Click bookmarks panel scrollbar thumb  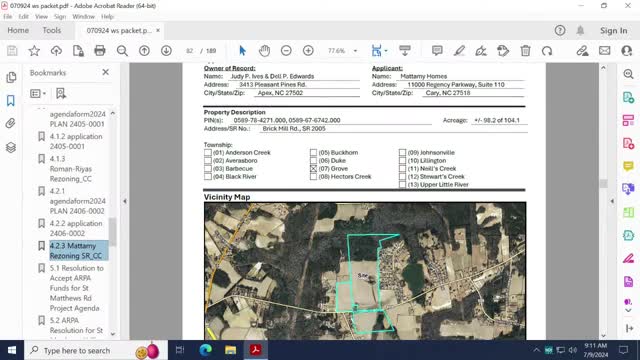coord(113,231)
